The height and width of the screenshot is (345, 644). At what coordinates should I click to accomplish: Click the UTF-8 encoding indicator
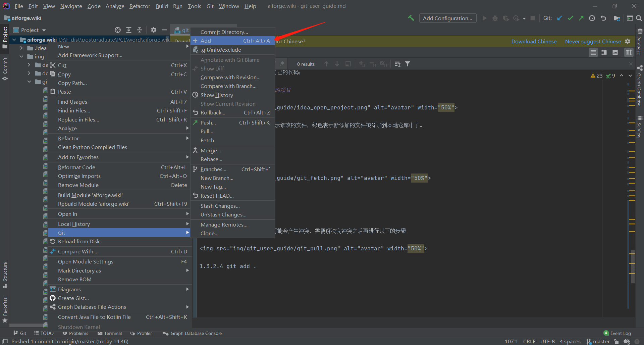tap(547, 341)
